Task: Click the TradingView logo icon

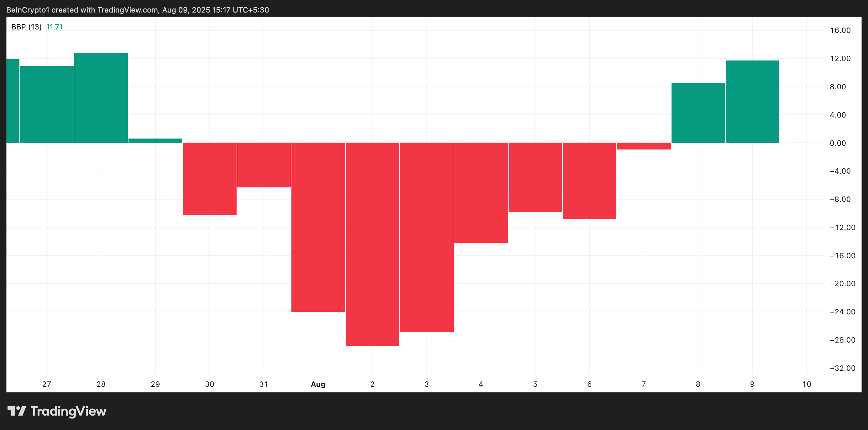Action: tap(17, 411)
